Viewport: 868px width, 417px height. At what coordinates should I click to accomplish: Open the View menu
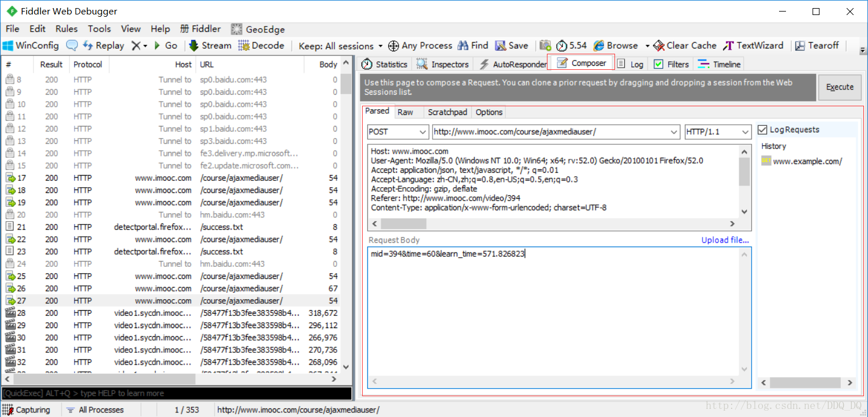click(131, 29)
